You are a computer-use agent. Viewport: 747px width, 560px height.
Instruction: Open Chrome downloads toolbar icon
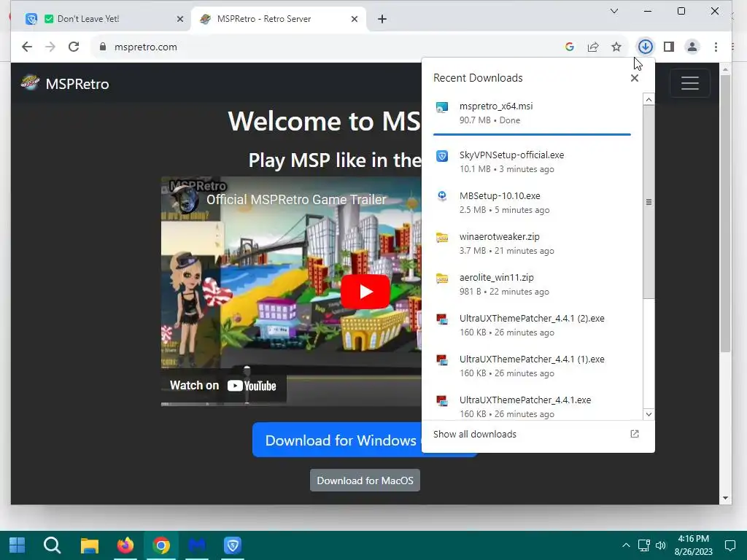click(645, 47)
